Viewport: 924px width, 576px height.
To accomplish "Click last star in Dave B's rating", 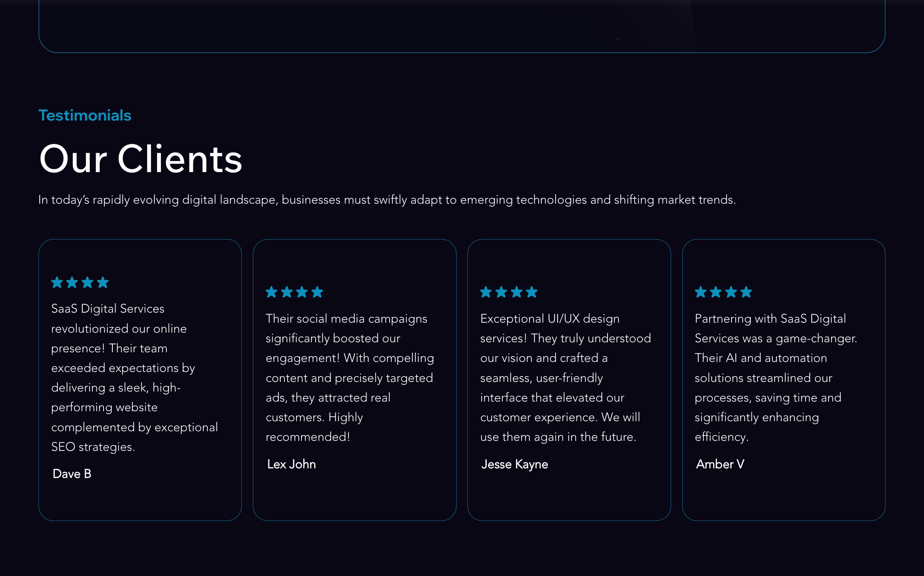I will [x=103, y=282].
